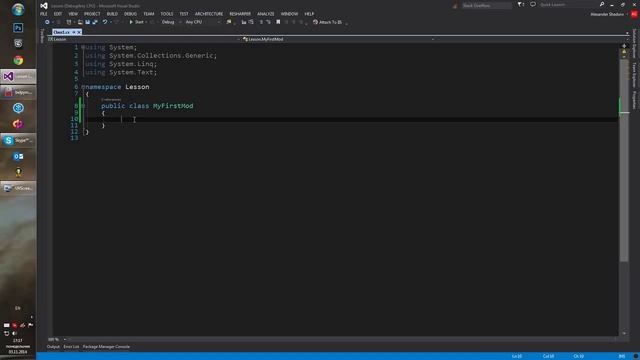Open the TEST menu
The width and height of the screenshot is (640, 360).
(x=184, y=14)
